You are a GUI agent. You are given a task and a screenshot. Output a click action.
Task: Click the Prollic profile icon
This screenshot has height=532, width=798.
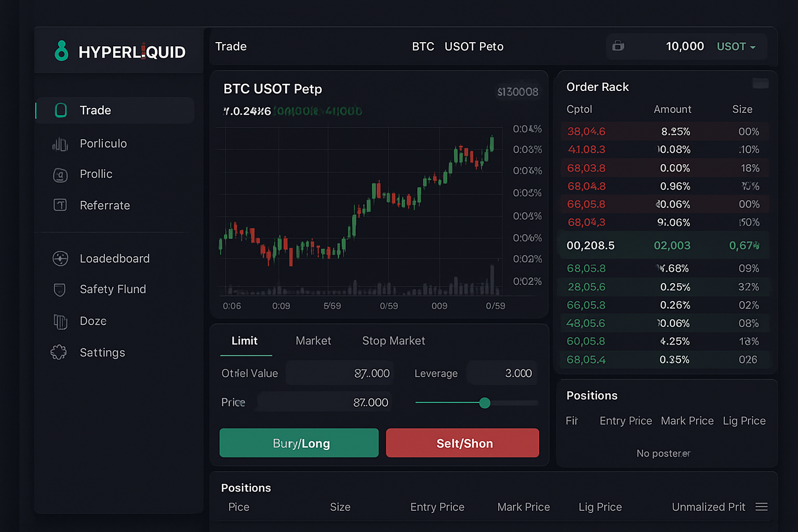(x=60, y=175)
